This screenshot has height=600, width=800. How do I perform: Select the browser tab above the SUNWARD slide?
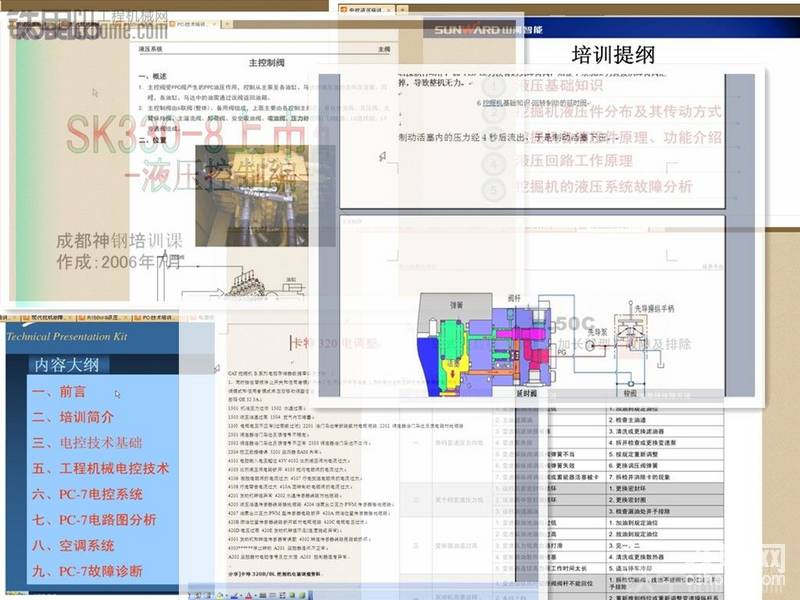coord(366,9)
